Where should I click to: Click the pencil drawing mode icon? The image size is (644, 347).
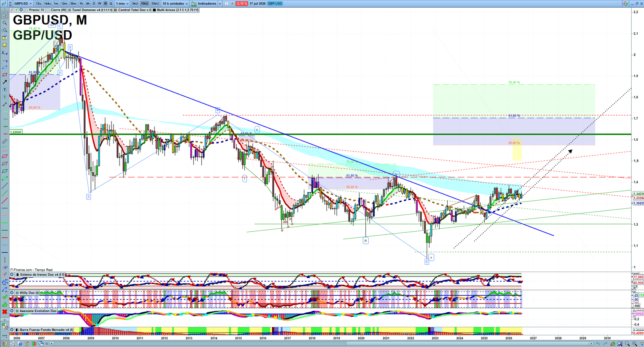pyautogui.click(x=5, y=343)
